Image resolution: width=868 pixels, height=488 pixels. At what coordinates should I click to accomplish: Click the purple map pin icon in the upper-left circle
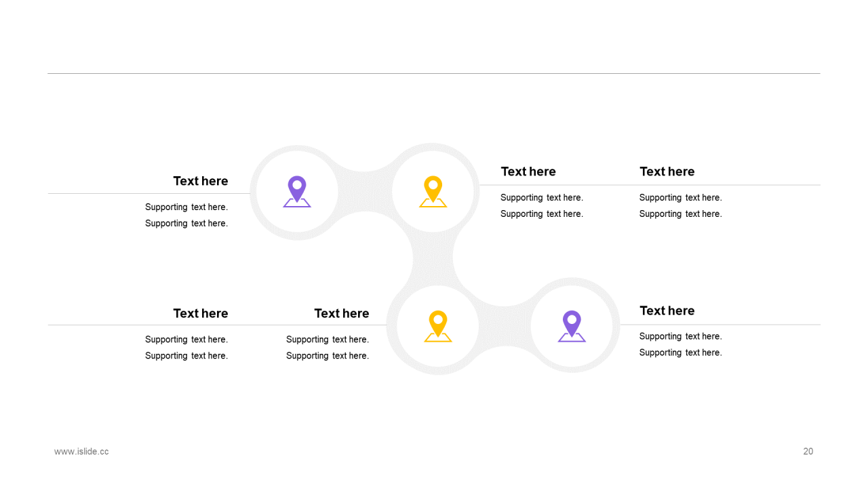pyautogui.click(x=297, y=192)
